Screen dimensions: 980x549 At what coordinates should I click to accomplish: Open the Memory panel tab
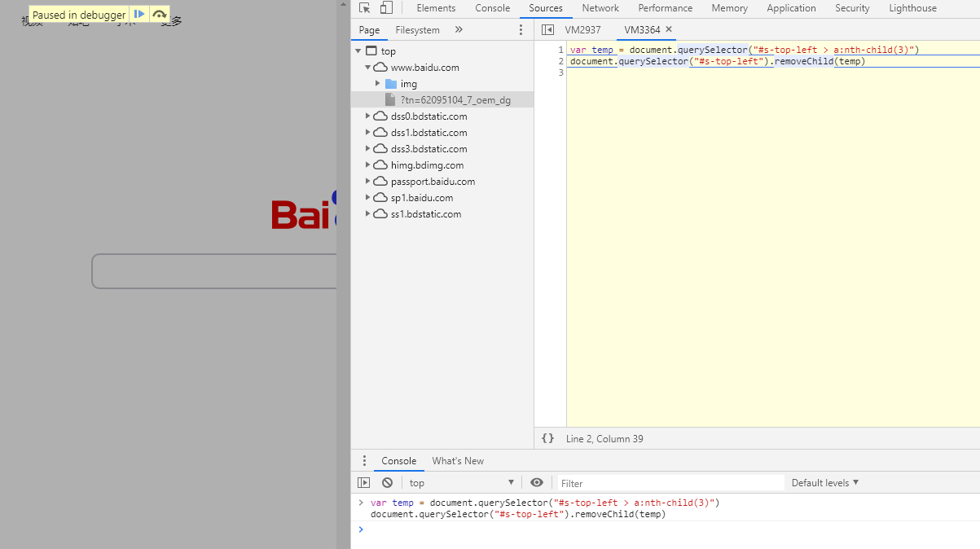click(729, 8)
